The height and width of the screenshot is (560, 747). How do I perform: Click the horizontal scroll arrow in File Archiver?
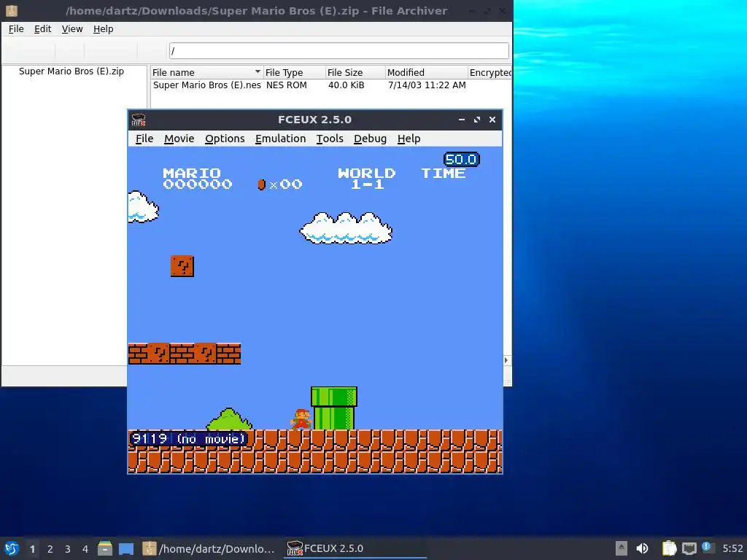506,360
